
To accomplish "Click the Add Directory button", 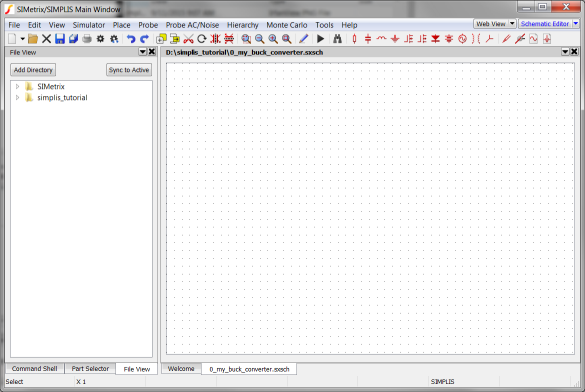I will click(x=33, y=70).
